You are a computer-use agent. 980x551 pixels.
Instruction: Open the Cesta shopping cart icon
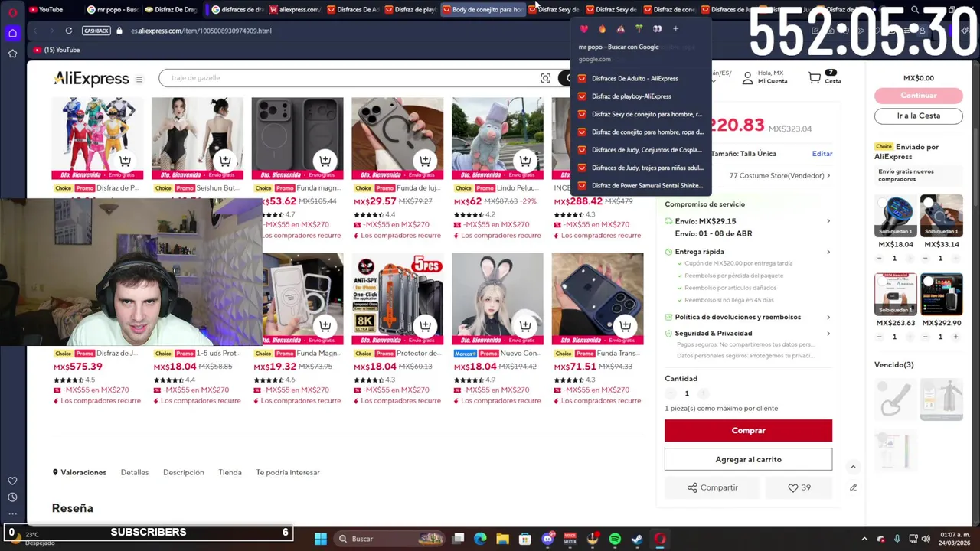click(x=815, y=77)
